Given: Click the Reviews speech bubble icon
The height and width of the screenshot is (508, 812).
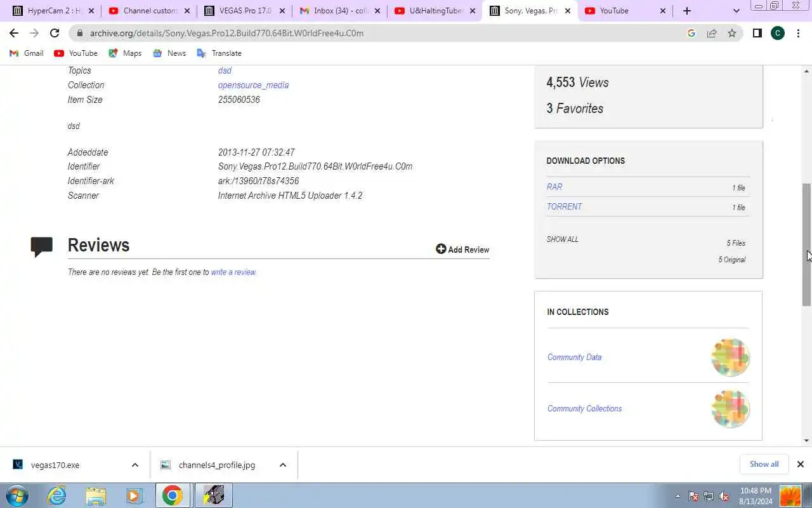Looking at the screenshot, I should (42, 246).
